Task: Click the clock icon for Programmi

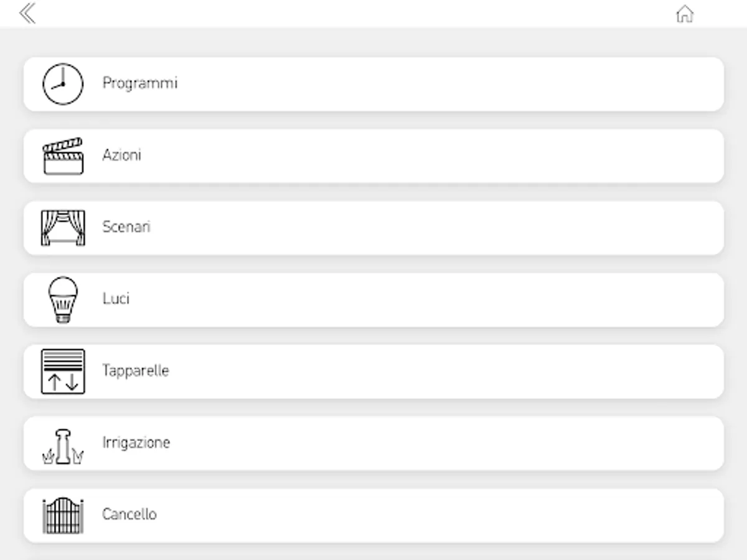Action: 62,84
